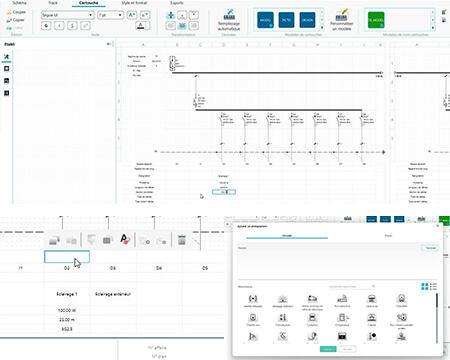The width and height of the screenshot is (450, 360).
Task: Increase font size with large A button
Action: [132, 15]
